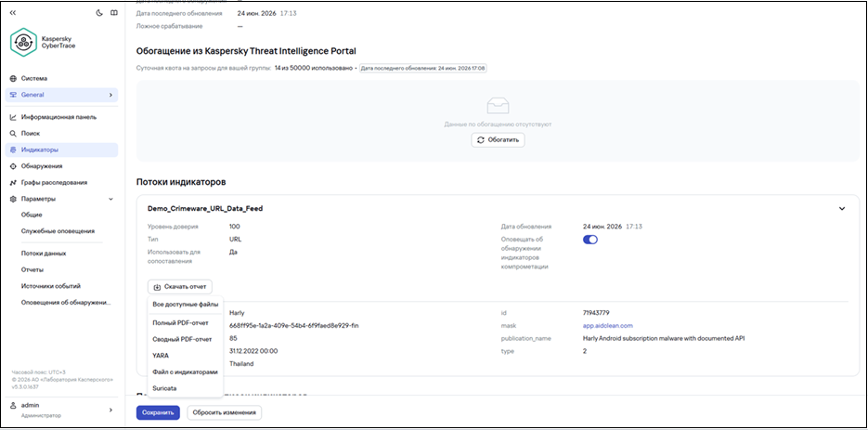Viewport: 868px width, 430px height.
Task: Collapse the Параметры menu section
Action: (110, 199)
